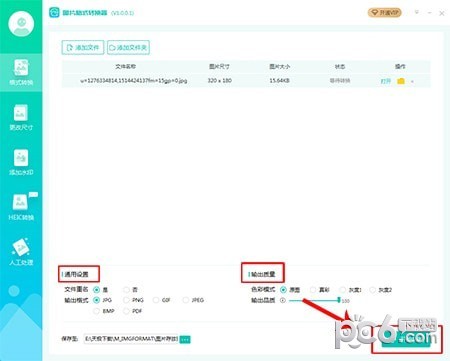Select GIF output format radio
The width and height of the screenshot is (450, 361).
[156, 300]
